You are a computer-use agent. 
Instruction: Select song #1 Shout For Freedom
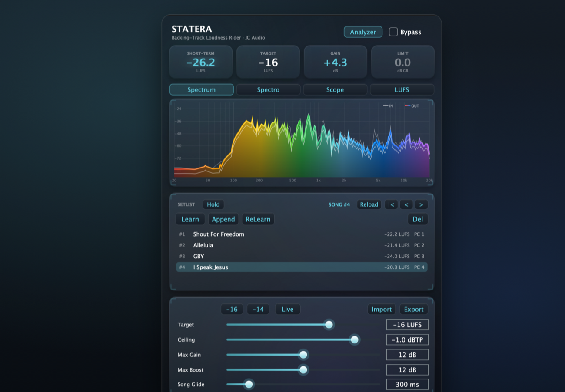302,234
